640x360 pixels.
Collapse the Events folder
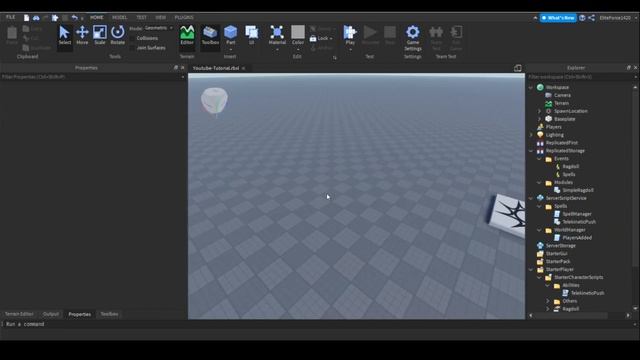click(x=539, y=159)
